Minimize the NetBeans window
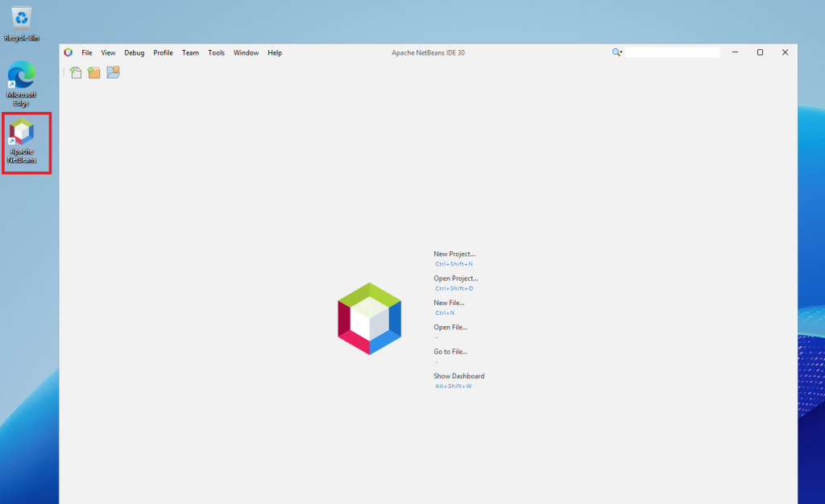This screenshot has height=504, width=825. tap(735, 52)
